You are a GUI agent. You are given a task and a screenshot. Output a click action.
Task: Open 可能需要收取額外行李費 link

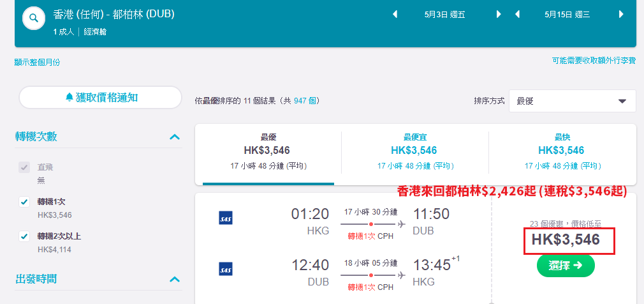(x=594, y=61)
